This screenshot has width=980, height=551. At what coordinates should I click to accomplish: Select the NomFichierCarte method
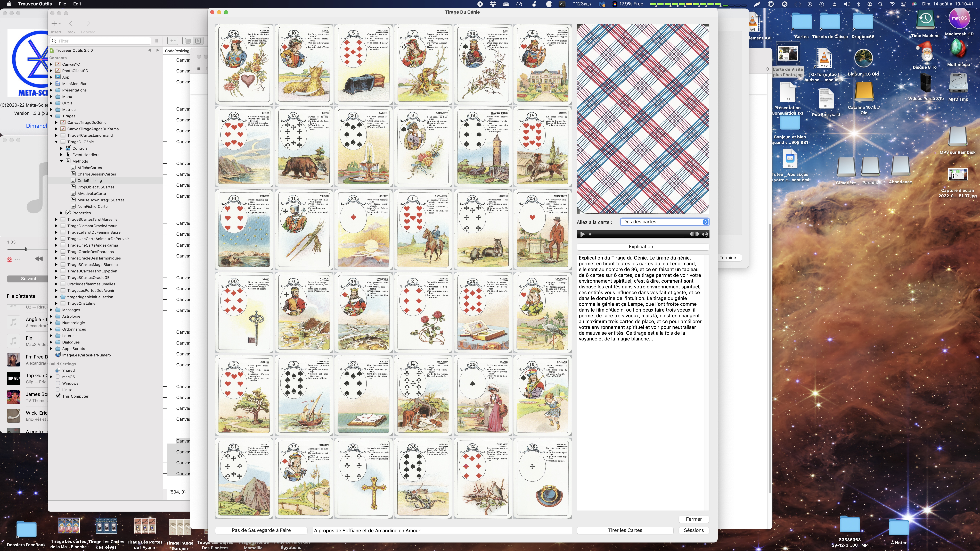point(92,206)
